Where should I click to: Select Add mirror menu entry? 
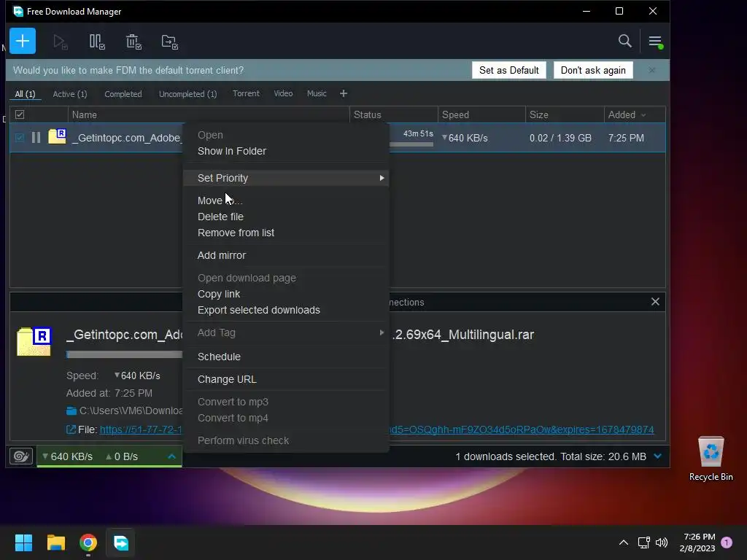[x=222, y=255]
